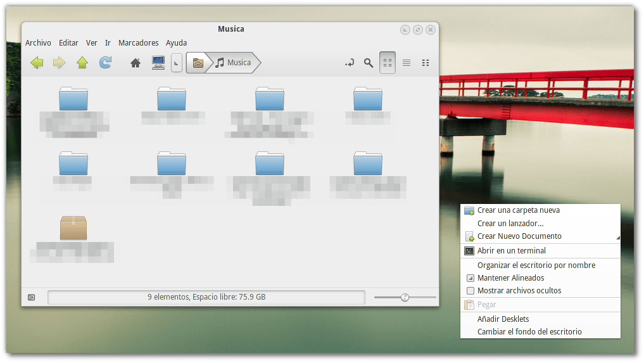Open the Home folder icon
644x363 pixels.
click(136, 63)
